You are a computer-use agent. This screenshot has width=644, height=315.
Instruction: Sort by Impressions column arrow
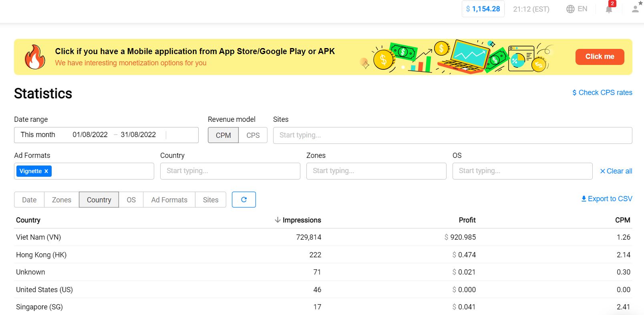278,220
